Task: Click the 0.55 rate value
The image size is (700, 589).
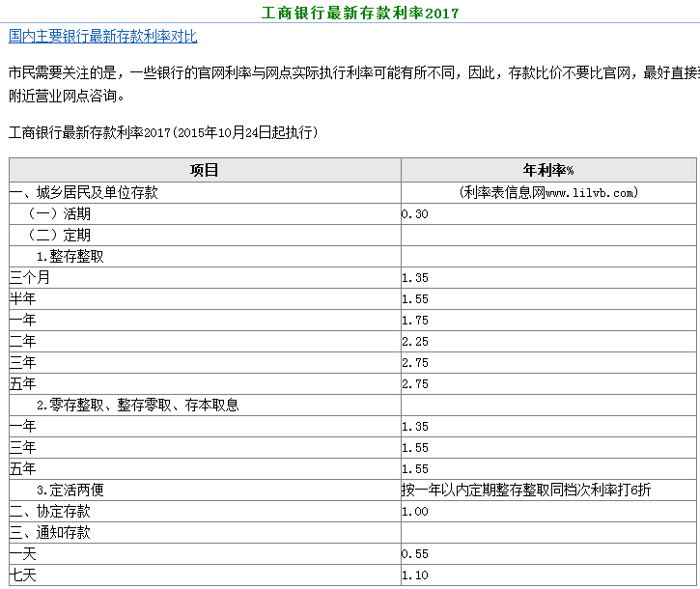Action: [415, 554]
